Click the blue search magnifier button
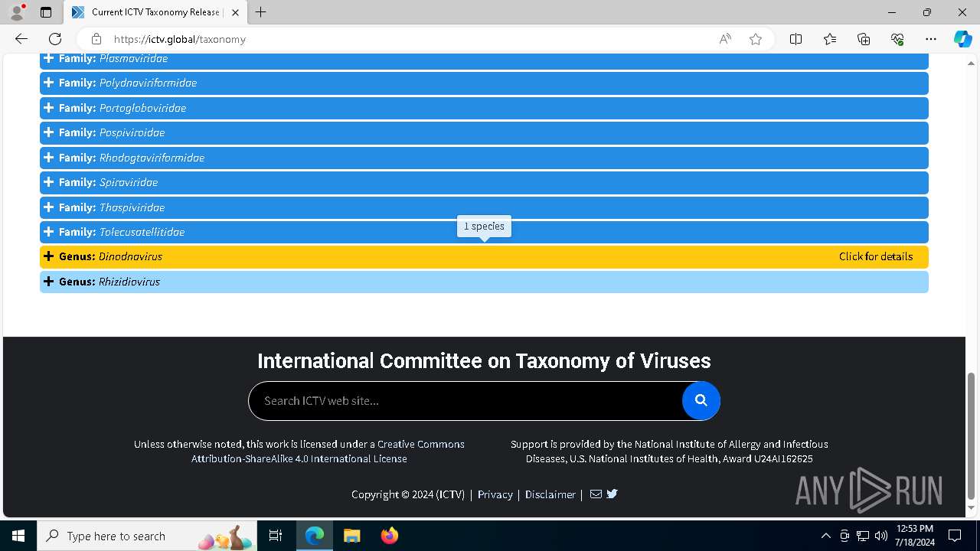Viewport: 980px width, 551px height. pyautogui.click(x=701, y=400)
